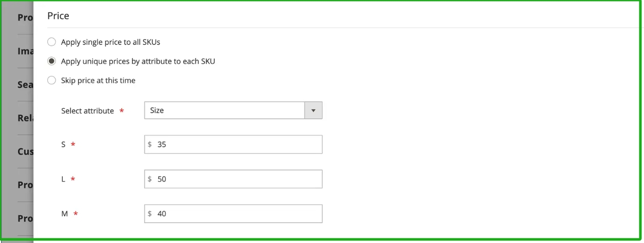Screen dimensions: 644x243
Task: Select "Skip price at this time" radio
Action: click(x=51, y=80)
